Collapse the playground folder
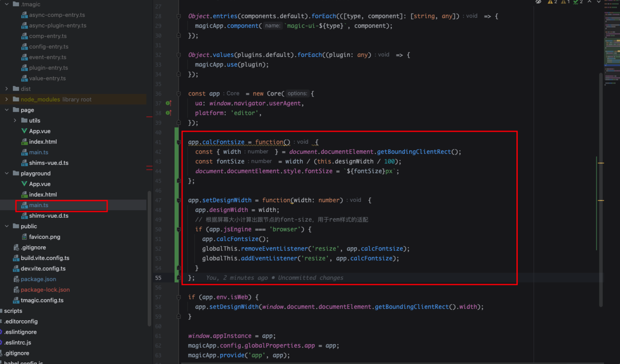Viewport: 620px width, 364px height. tap(6, 173)
